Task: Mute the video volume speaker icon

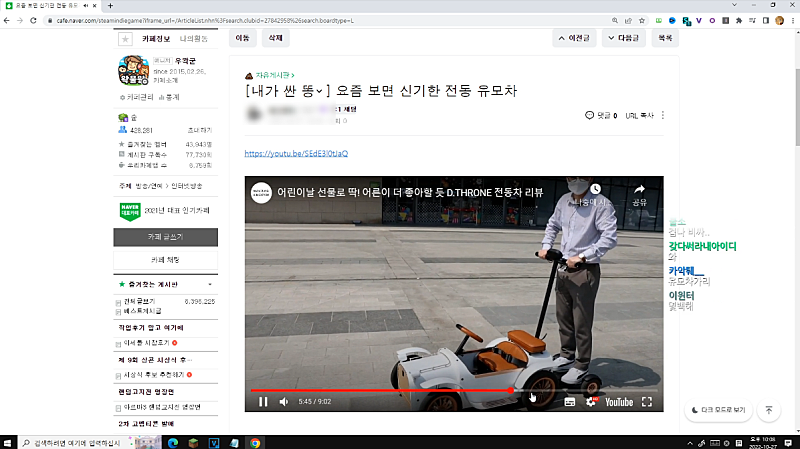Action: [x=284, y=402]
